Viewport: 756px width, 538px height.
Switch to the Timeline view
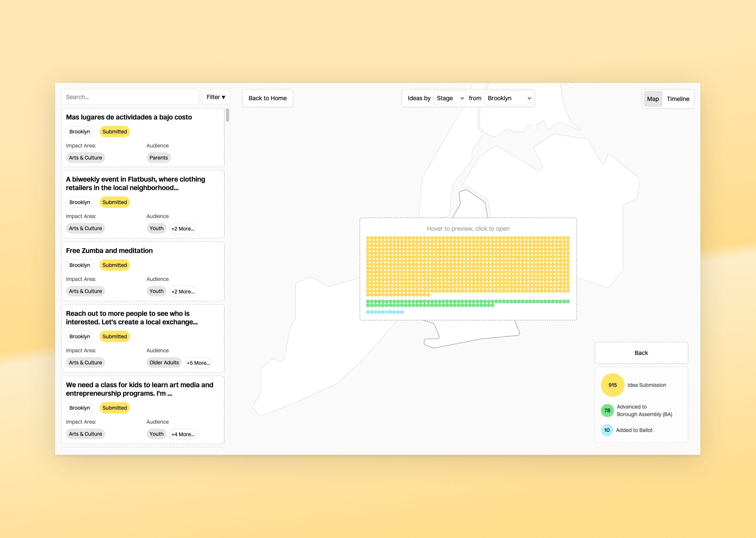point(678,99)
